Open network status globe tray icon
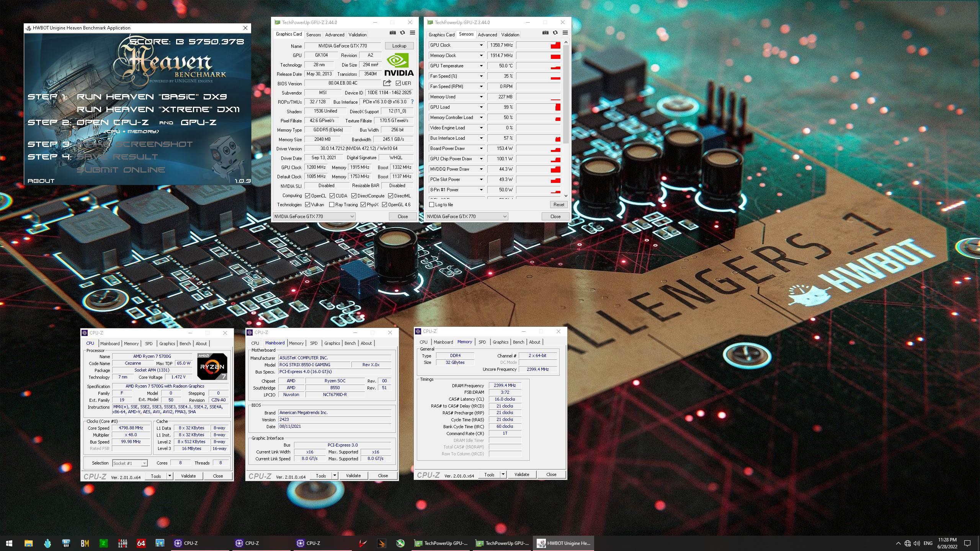The height and width of the screenshot is (551, 980). coord(908,543)
